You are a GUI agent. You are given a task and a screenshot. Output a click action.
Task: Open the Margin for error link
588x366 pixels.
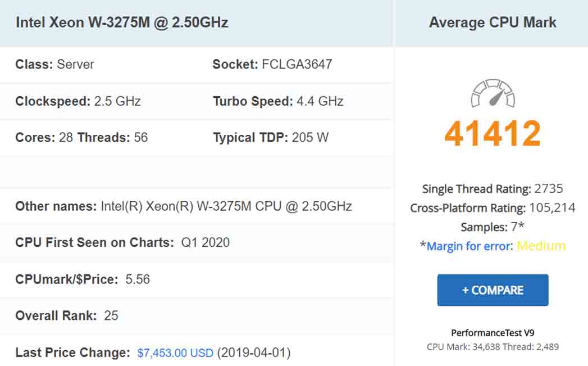[x=470, y=246]
